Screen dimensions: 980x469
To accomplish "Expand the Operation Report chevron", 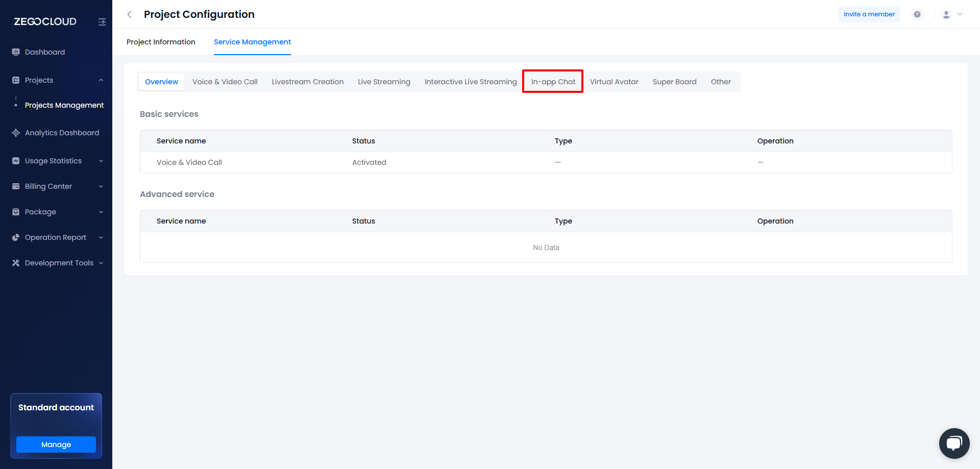I will pyautogui.click(x=101, y=237).
